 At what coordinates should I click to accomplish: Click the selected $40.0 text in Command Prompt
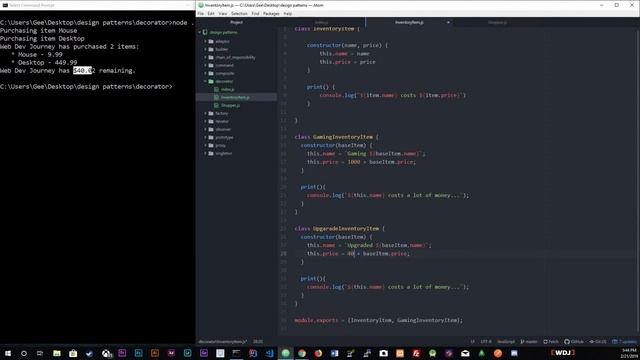83,71
